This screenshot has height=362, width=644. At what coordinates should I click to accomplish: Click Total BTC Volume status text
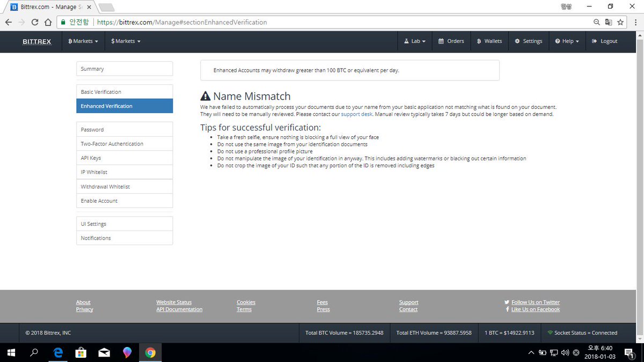(344, 333)
